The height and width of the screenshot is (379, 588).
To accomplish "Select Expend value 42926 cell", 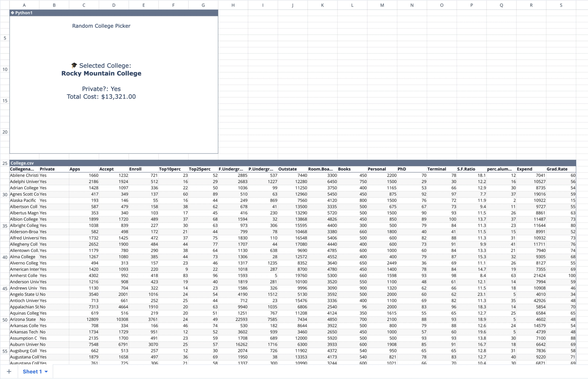I will point(531,300).
